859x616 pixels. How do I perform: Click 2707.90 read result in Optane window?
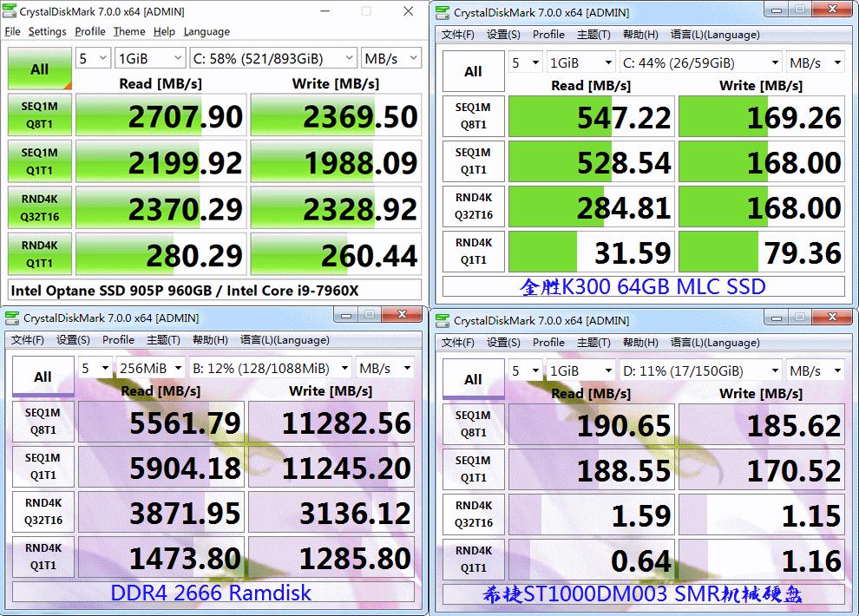[161, 115]
